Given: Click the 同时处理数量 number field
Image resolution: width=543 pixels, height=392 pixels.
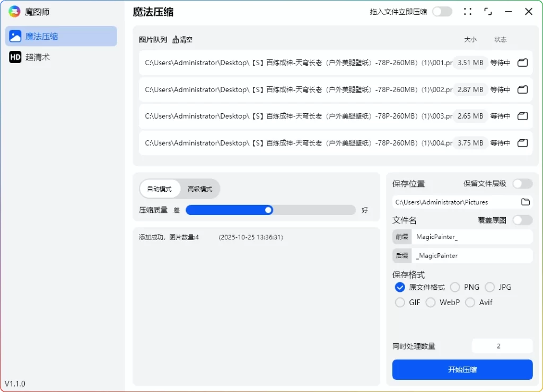Looking at the screenshot, I should point(502,346).
